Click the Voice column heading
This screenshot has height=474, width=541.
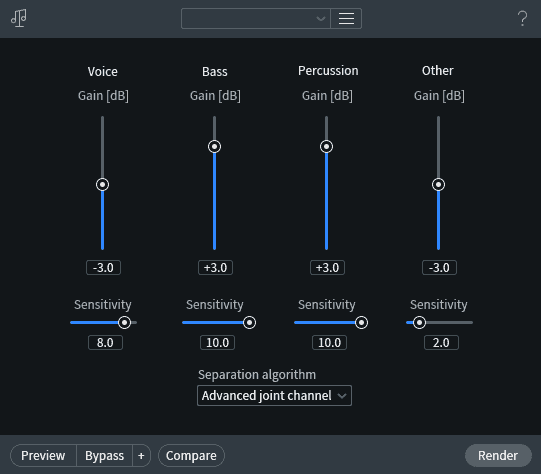pyautogui.click(x=102, y=71)
